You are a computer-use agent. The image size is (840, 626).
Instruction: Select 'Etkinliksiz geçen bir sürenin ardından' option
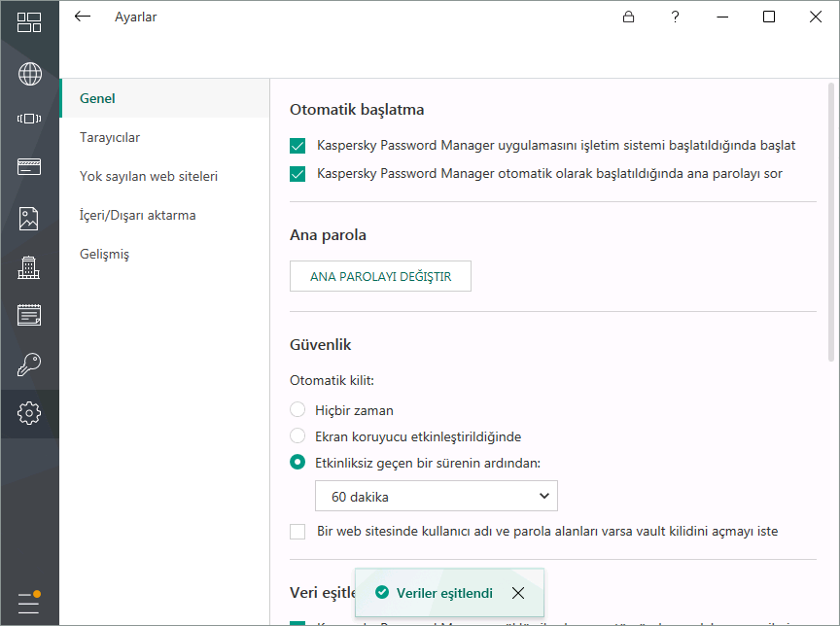297,462
